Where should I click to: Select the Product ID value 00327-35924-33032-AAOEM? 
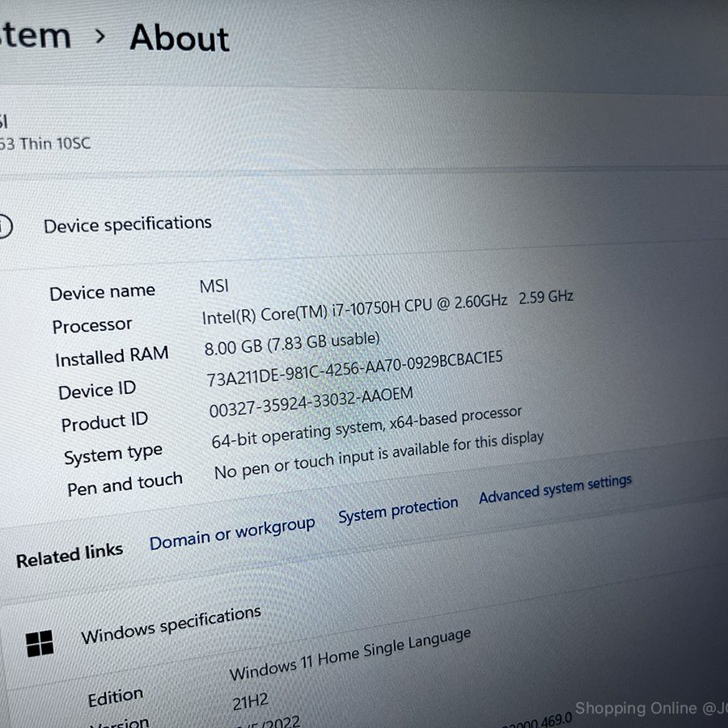pyautogui.click(x=311, y=402)
